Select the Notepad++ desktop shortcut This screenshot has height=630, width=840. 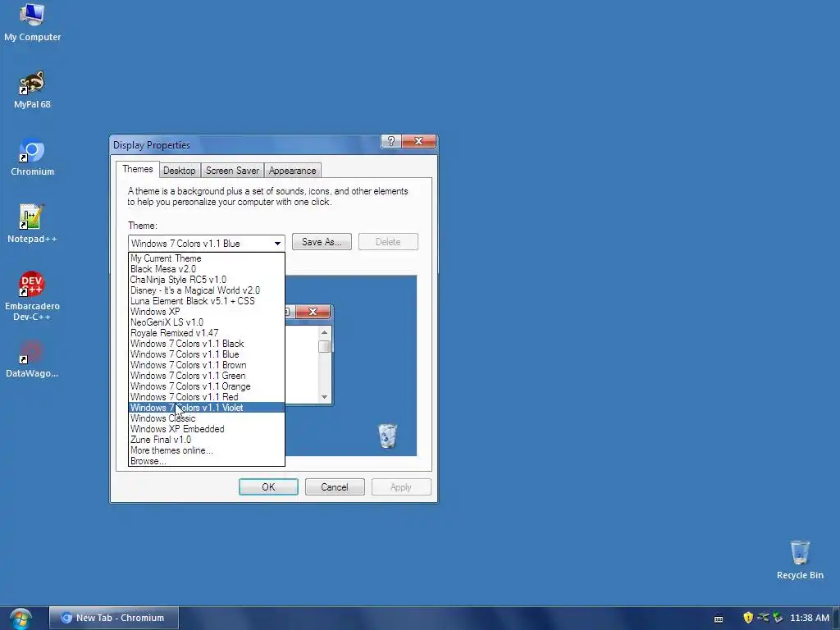point(32,225)
